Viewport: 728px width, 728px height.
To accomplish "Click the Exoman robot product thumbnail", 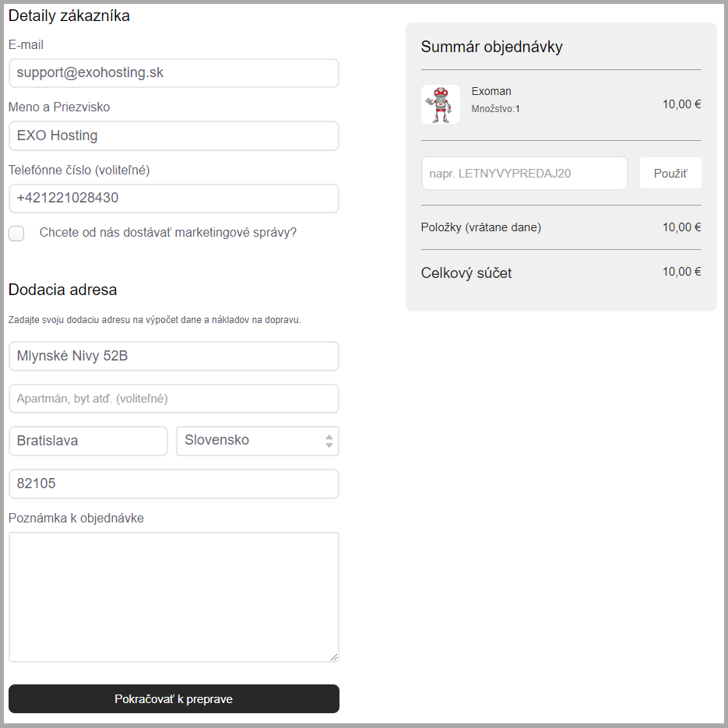I will 441,104.
